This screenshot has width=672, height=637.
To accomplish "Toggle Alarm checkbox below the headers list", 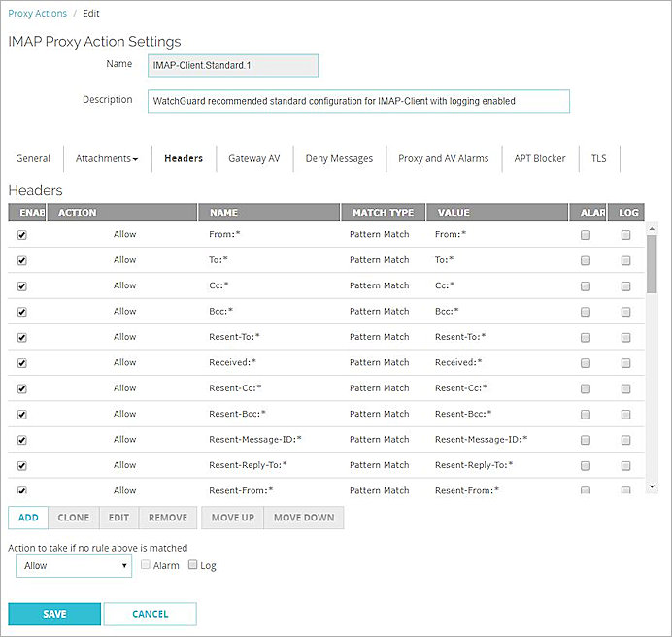I will (145, 565).
